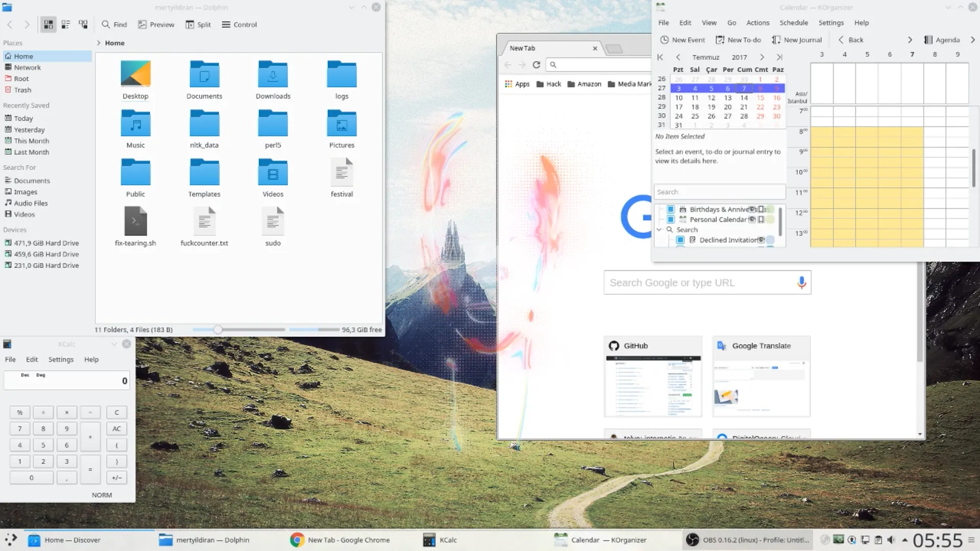Image resolution: width=980 pixels, height=551 pixels.
Task: Open the GitHub shortcut in Chrome
Action: pos(652,376)
